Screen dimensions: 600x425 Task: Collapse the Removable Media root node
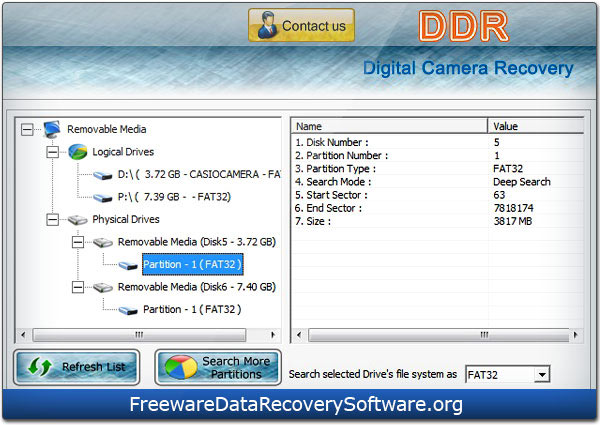(27, 129)
